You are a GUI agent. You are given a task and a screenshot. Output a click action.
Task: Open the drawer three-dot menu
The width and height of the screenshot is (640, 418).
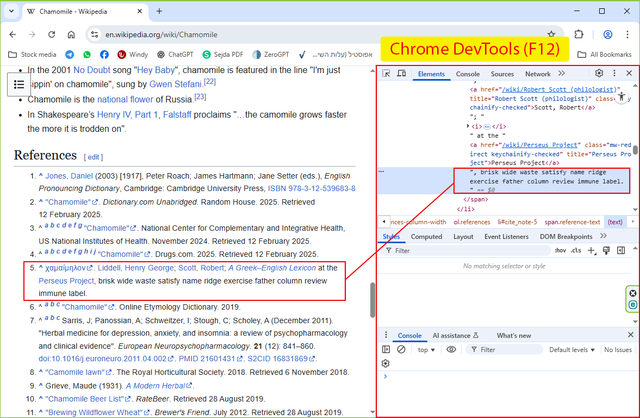[386, 335]
